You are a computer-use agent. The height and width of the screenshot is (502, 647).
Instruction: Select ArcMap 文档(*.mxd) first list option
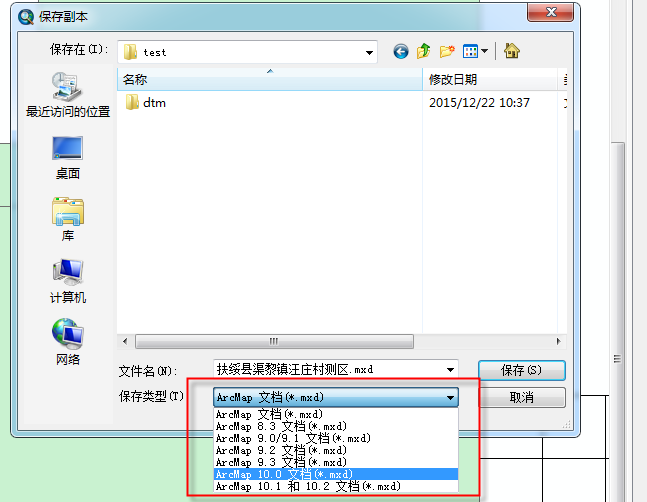336,414
